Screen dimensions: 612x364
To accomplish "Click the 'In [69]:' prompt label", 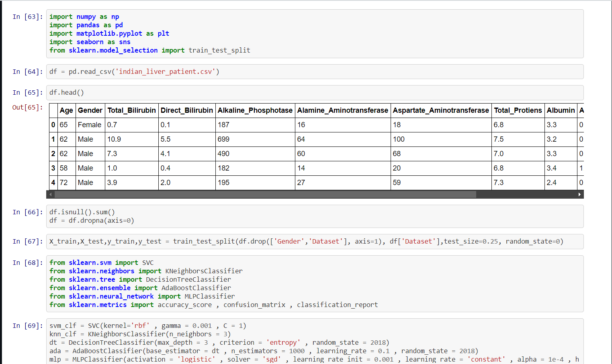I will tap(27, 326).
